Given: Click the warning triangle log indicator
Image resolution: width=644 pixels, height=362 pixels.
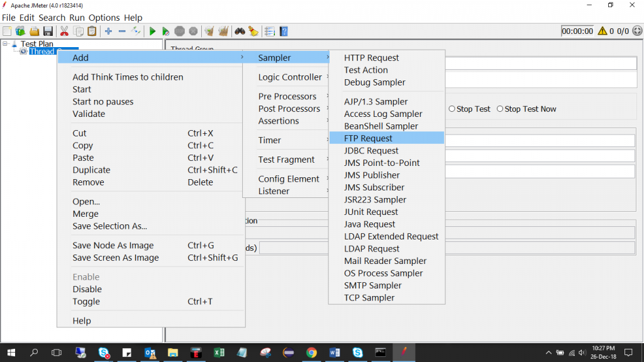Looking at the screenshot, I should [x=602, y=31].
